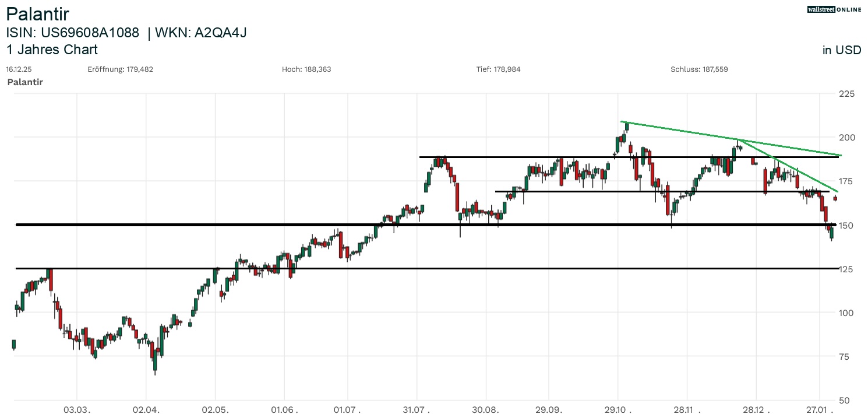
Task: Click the 1 Jahres Chart label
Action: tap(52, 50)
